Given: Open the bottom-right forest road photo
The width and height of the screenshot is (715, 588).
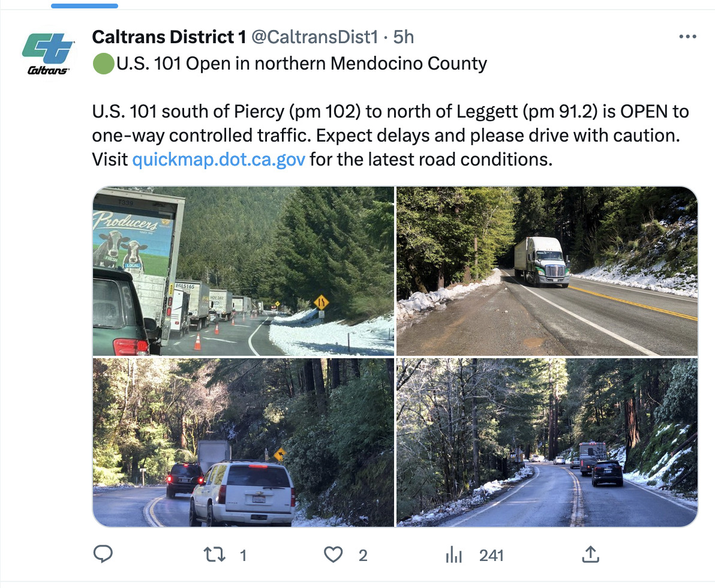Looking at the screenshot, I should tap(547, 443).
